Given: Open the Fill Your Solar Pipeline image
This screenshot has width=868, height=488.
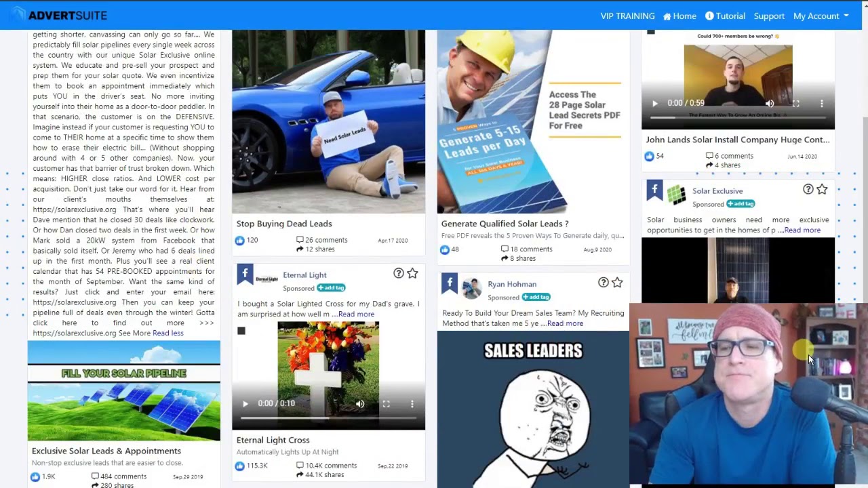Looking at the screenshot, I should 123,391.
